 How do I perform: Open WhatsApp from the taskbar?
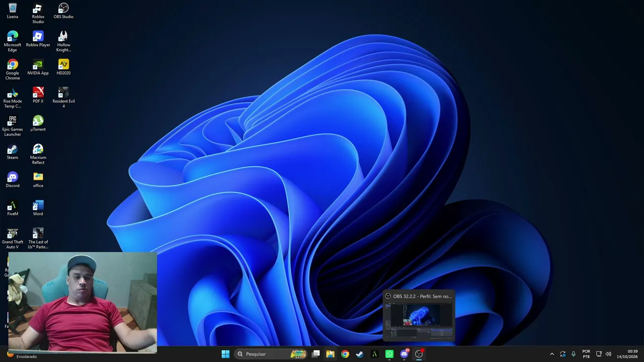(389, 354)
